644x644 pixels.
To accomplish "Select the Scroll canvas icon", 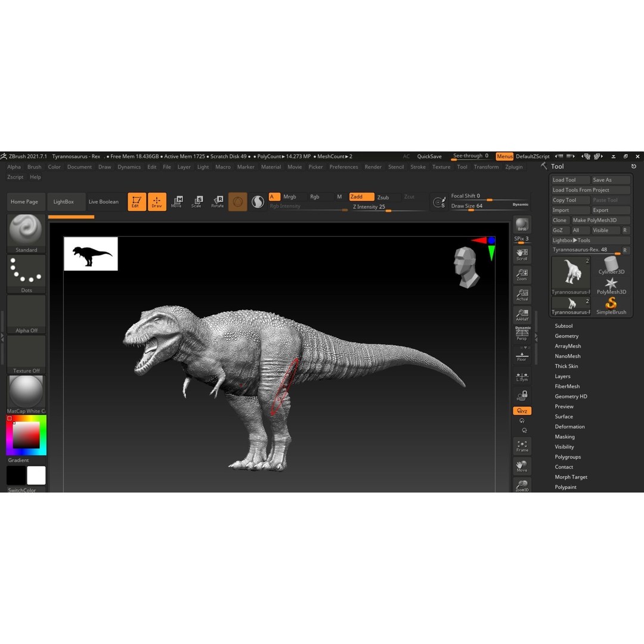I will (522, 255).
